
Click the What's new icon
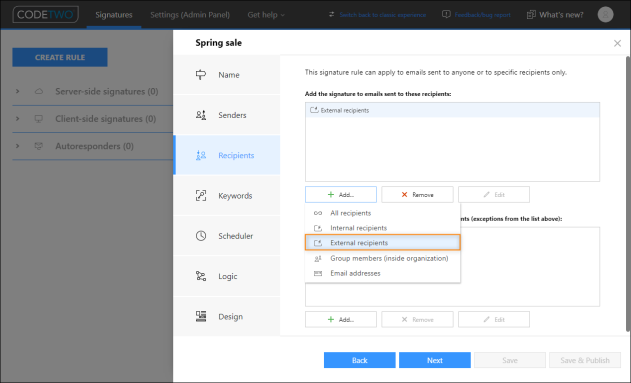[531, 15]
